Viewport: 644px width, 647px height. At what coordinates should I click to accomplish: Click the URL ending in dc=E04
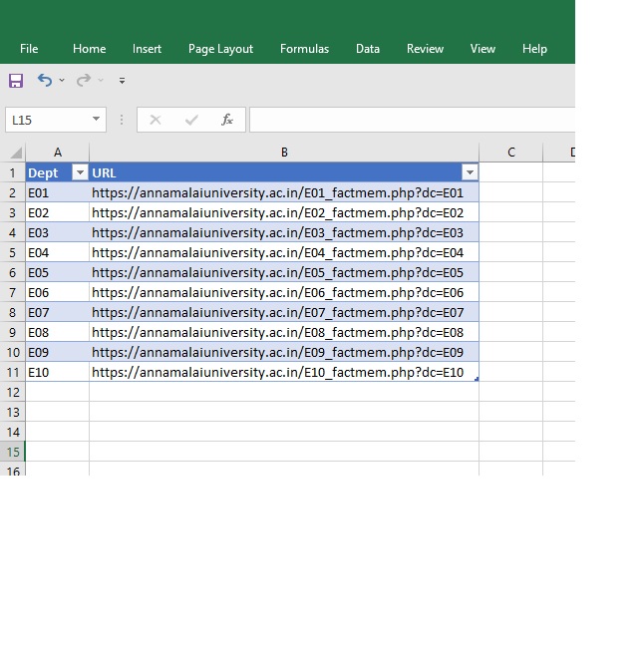[278, 252]
